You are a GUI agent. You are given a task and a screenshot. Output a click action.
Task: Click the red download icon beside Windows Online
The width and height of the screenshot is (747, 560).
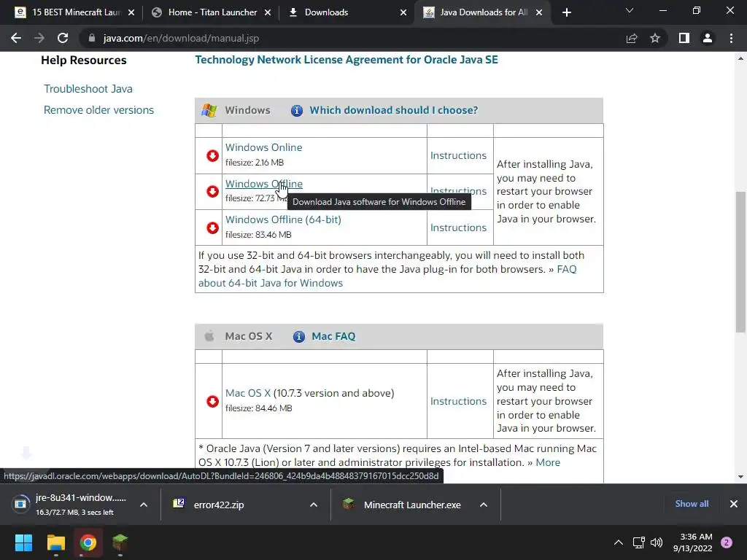pyautogui.click(x=212, y=156)
